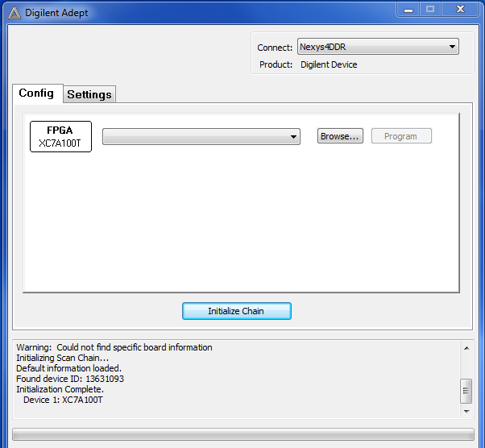Expand the FPGA configuration file dropdown
Viewport: 485px width, 448px height.
click(201, 137)
